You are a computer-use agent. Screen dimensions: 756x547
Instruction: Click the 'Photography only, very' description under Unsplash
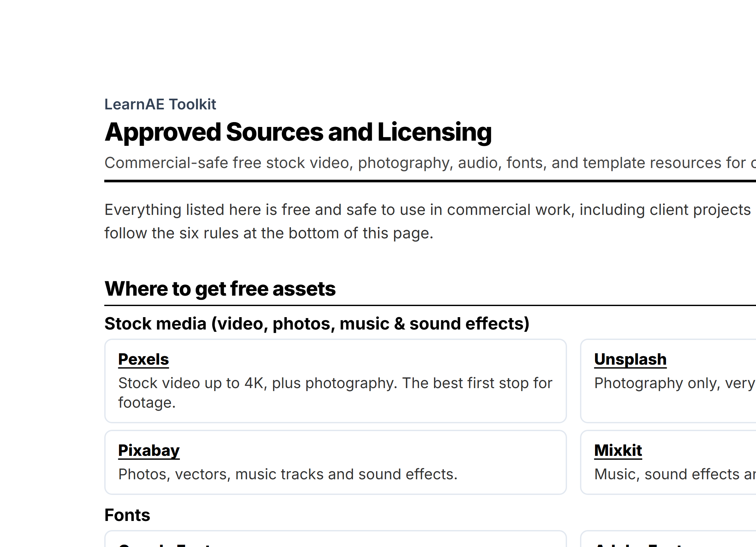pyautogui.click(x=675, y=383)
